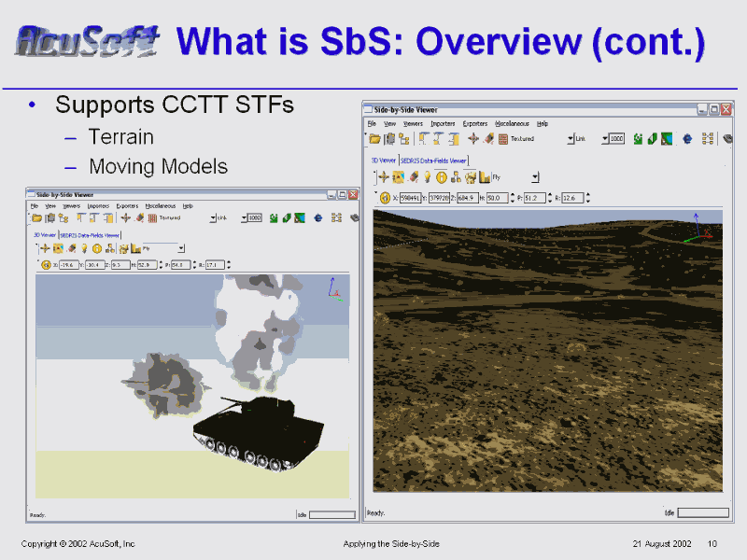Switch to SEDRIS Data-Fields Viewer tab in the terrain viewer
This screenshot has width=747, height=560.
click(433, 161)
